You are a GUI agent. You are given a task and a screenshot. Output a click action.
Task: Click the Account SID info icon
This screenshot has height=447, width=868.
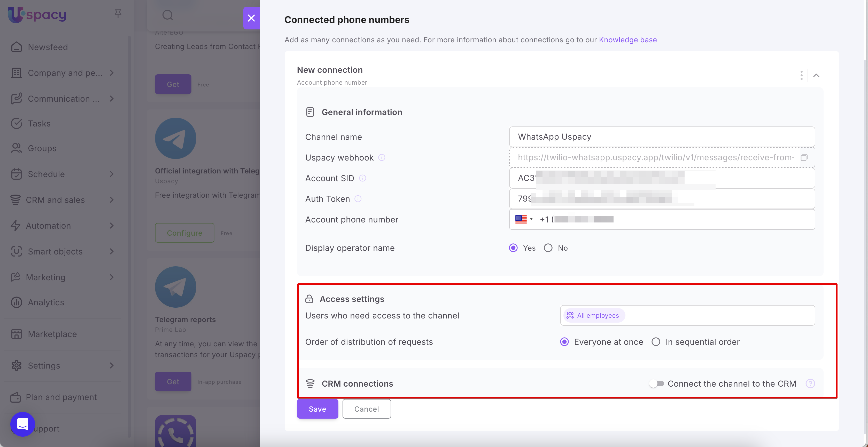coord(362,178)
